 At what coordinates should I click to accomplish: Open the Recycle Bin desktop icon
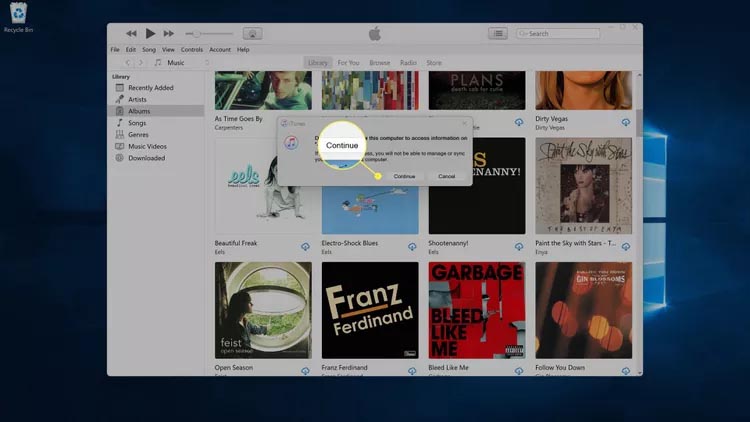[x=18, y=18]
